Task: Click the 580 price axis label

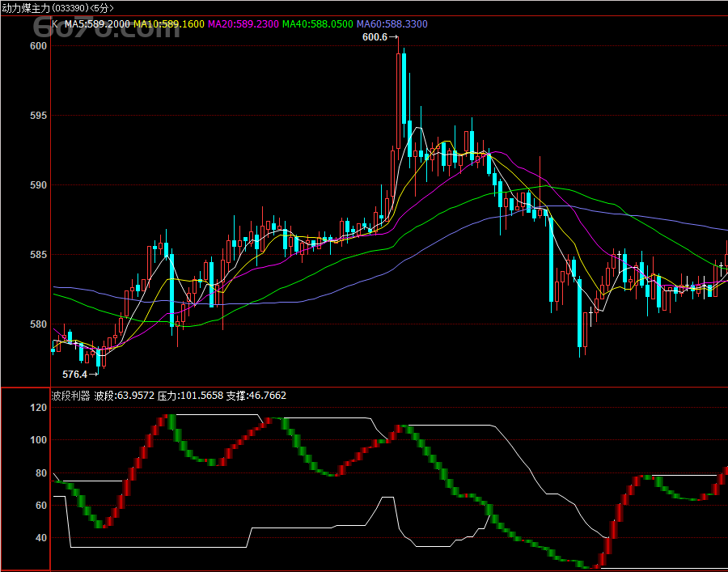Action: point(39,324)
